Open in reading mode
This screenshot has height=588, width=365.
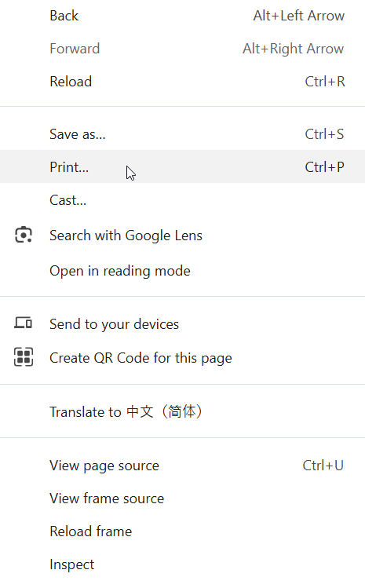[182, 271]
